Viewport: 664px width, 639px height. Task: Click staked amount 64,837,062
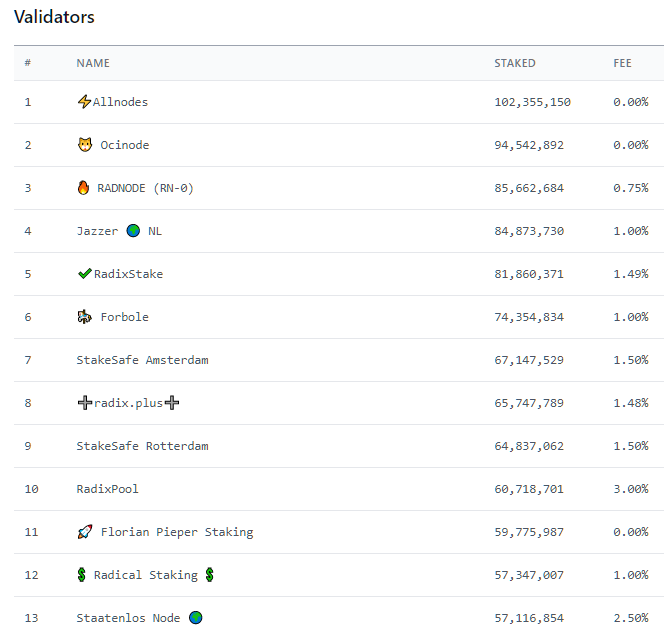(x=529, y=446)
